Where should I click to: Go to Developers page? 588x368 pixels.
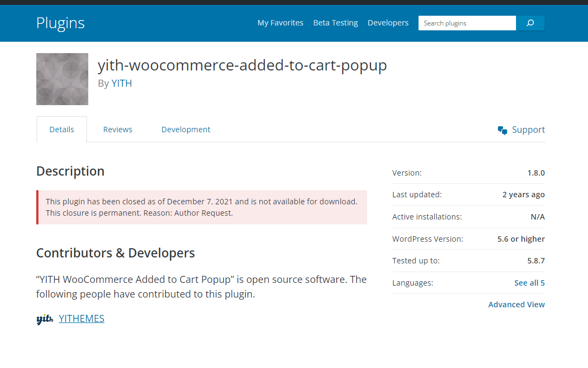tap(388, 23)
